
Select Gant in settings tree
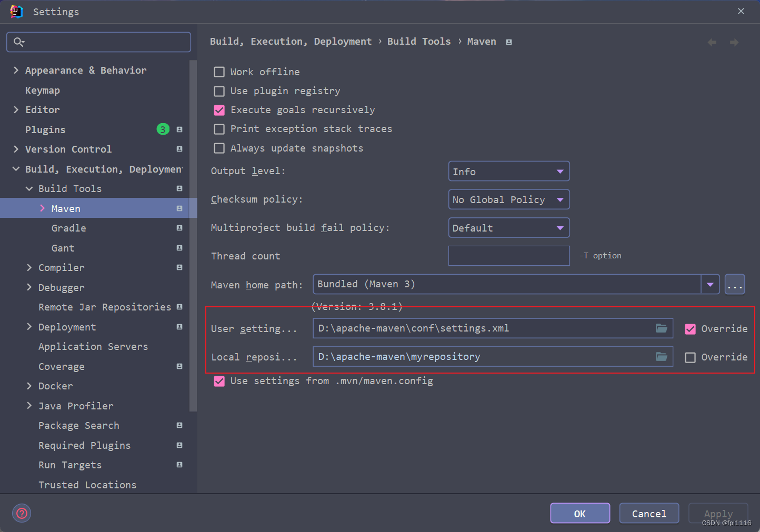pyautogui.click(x=63, y=248)
